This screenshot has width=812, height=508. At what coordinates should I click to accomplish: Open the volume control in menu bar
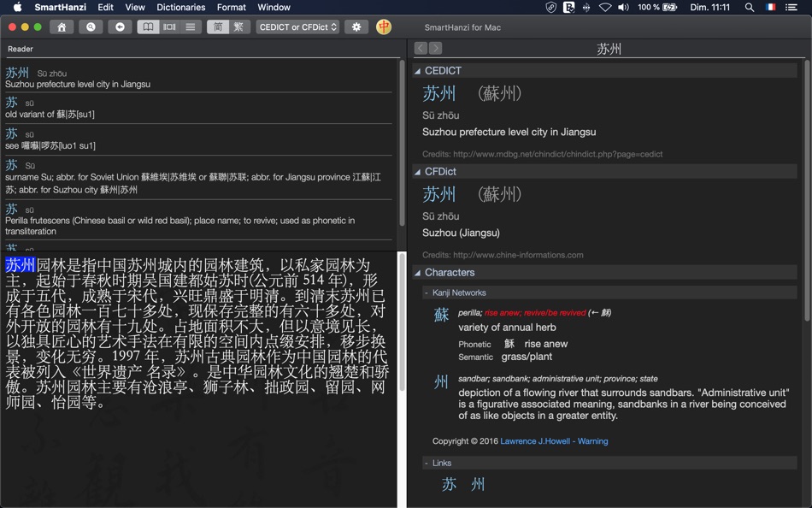point(623,7)
